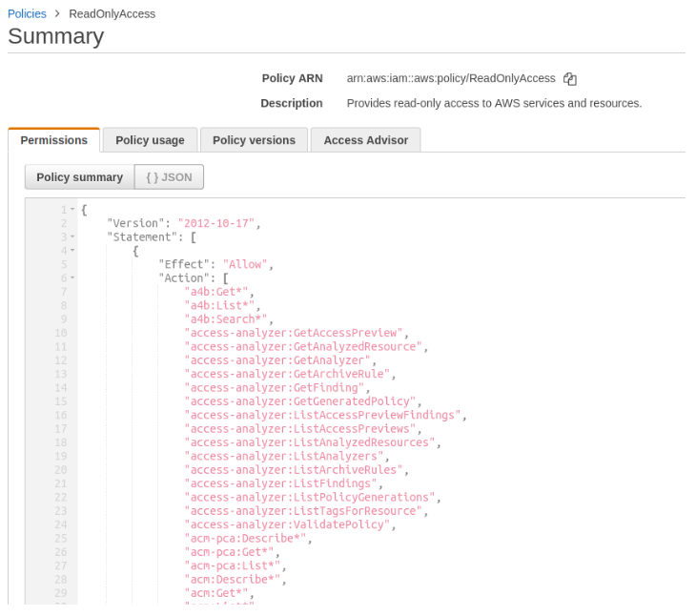Collapse the Statement array at line 3

click(x=72, y=236)
